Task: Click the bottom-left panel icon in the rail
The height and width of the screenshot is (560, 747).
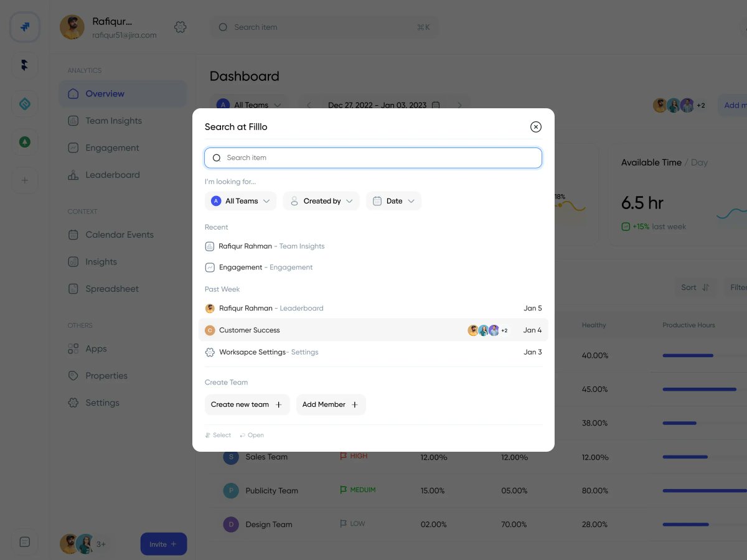Action: pyautogui.click(x=25, y=542)
